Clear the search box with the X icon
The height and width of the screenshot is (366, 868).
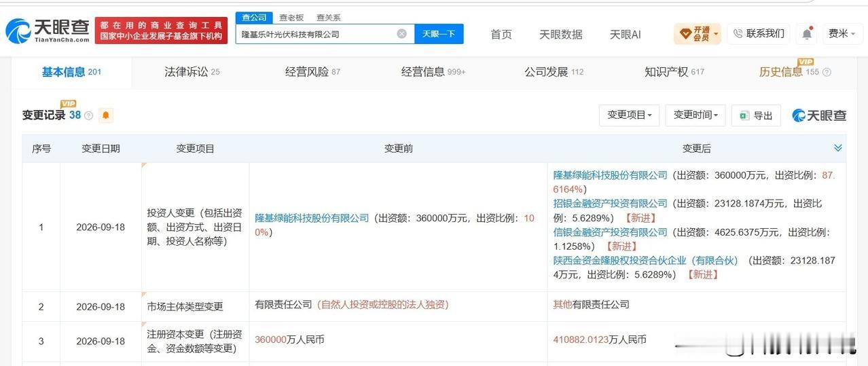(x=402, y=34)
